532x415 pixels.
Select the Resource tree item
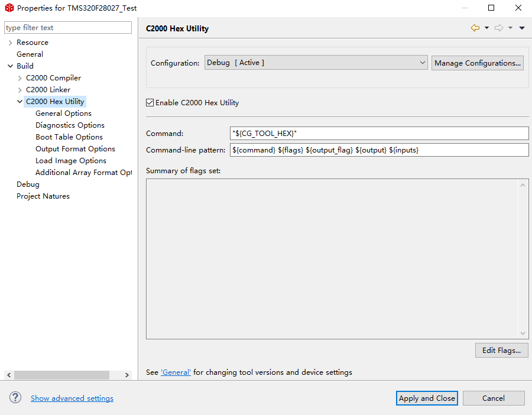click(33, 43)
